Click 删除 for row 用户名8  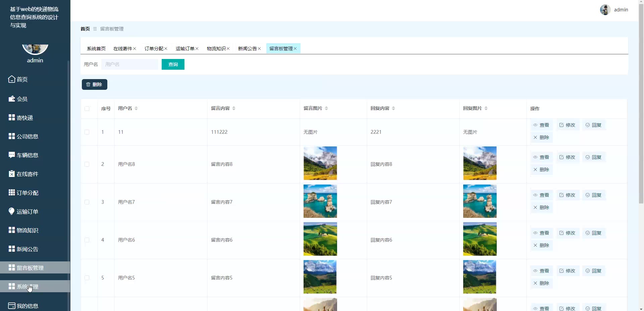point(541,170)
